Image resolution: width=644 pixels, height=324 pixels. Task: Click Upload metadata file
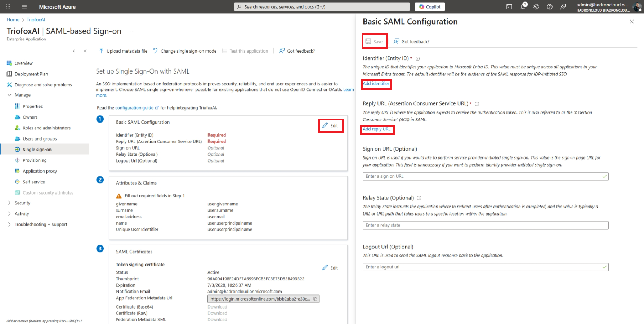pyautogui.click(x=123, y=51)
